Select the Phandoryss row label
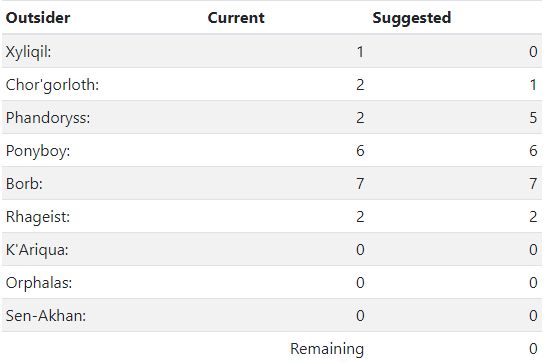 [48, 118]
